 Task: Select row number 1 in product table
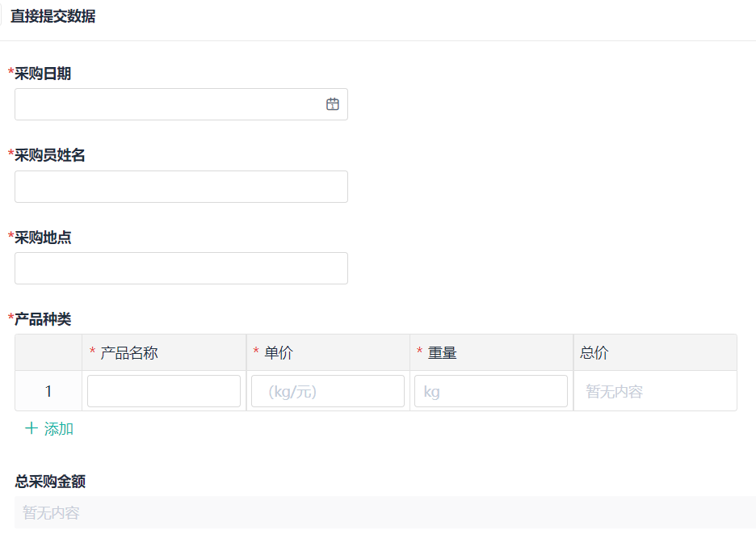point(48,391)
